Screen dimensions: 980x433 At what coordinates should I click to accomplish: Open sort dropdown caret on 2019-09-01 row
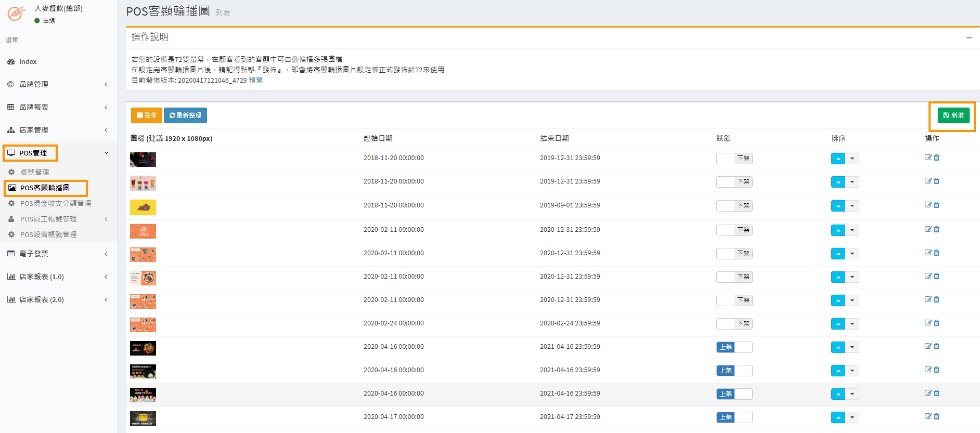click(852, 206)
